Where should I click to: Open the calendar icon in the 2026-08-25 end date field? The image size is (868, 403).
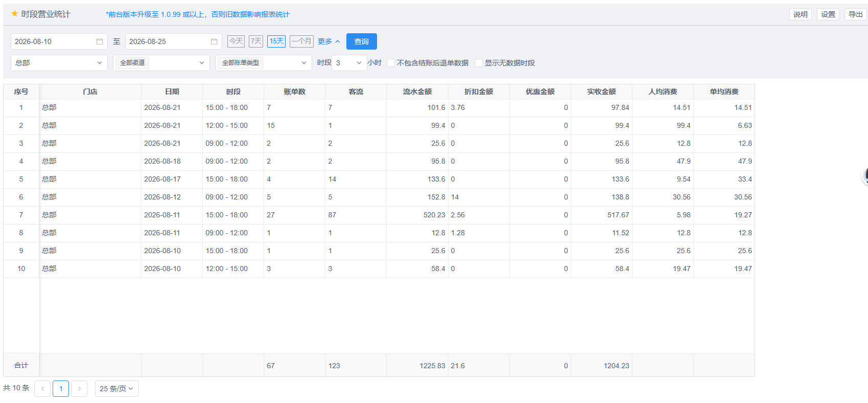214,41
